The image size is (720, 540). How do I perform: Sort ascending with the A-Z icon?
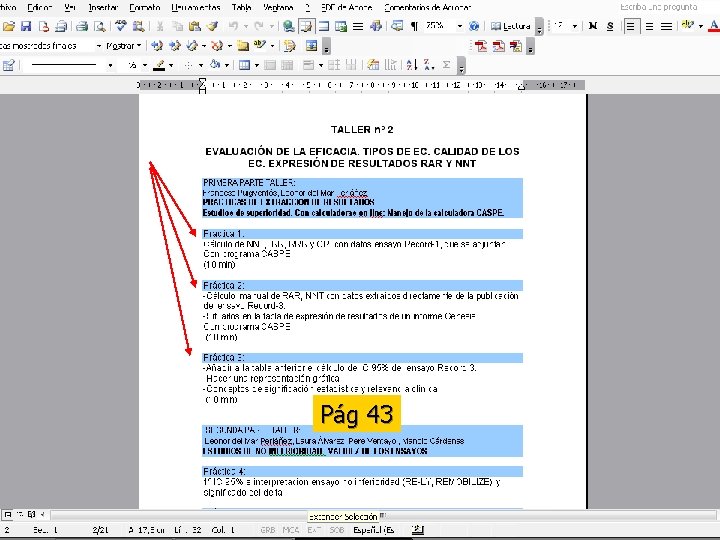411,65
